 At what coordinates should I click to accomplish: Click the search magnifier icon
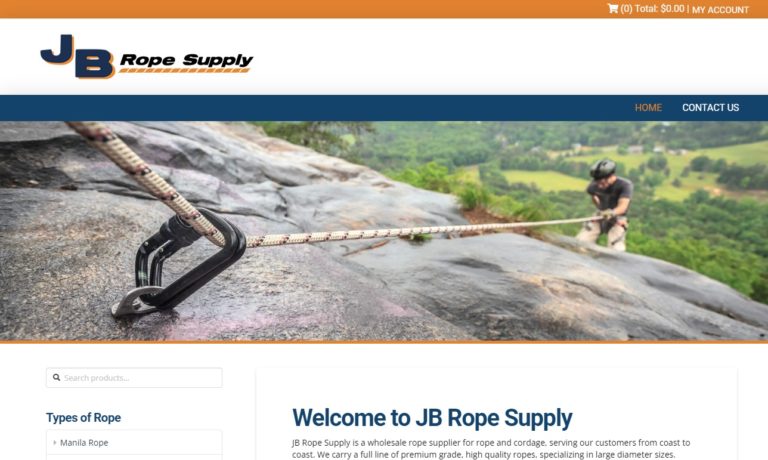[56, 378]
